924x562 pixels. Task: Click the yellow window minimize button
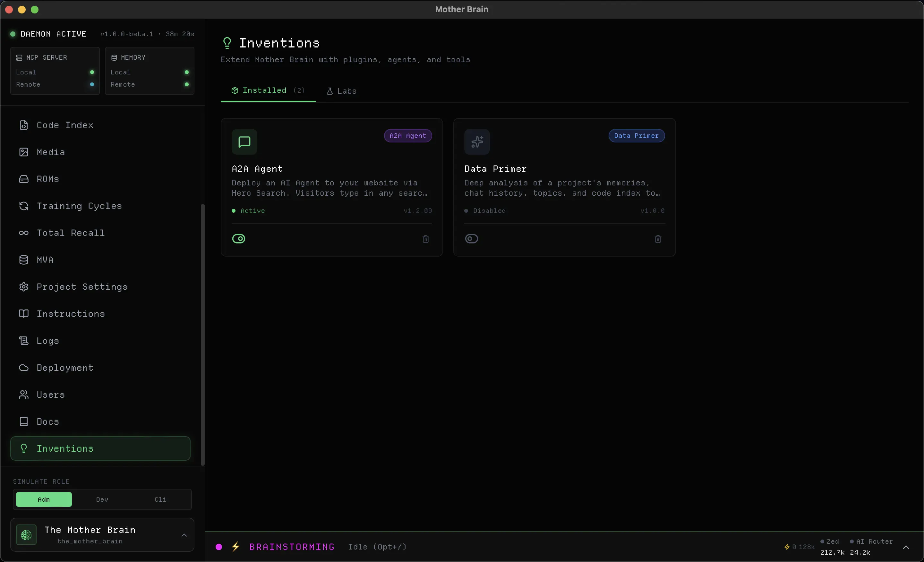pos(22,10)
